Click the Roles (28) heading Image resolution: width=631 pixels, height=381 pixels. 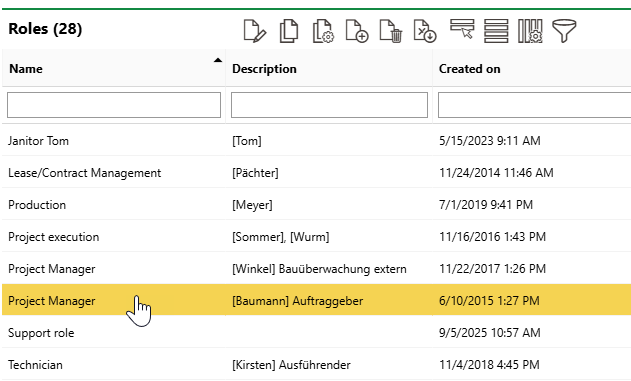click(45, 29)
